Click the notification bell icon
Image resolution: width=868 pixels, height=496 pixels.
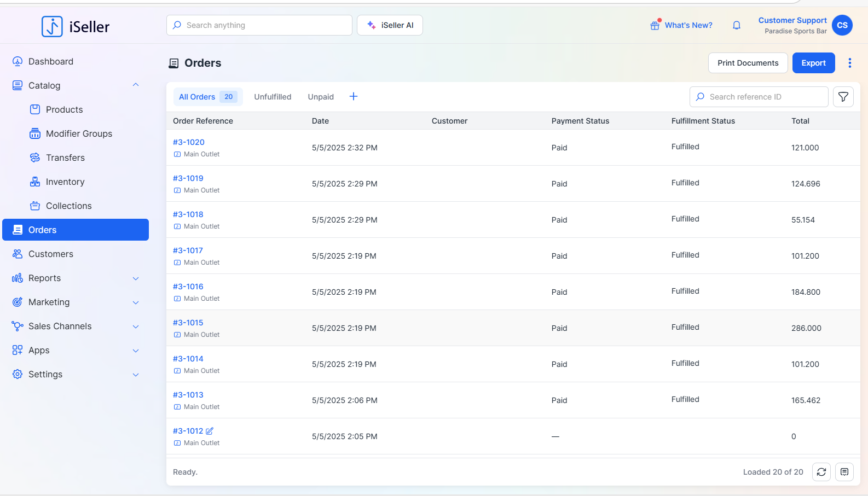click(737, 25)
